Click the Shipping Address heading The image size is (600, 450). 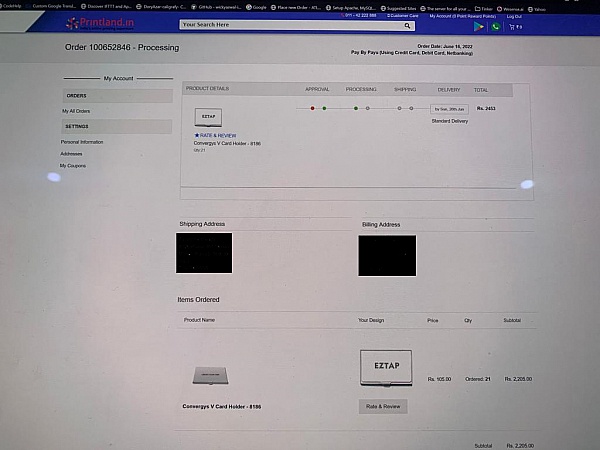(x=202, y=224)
